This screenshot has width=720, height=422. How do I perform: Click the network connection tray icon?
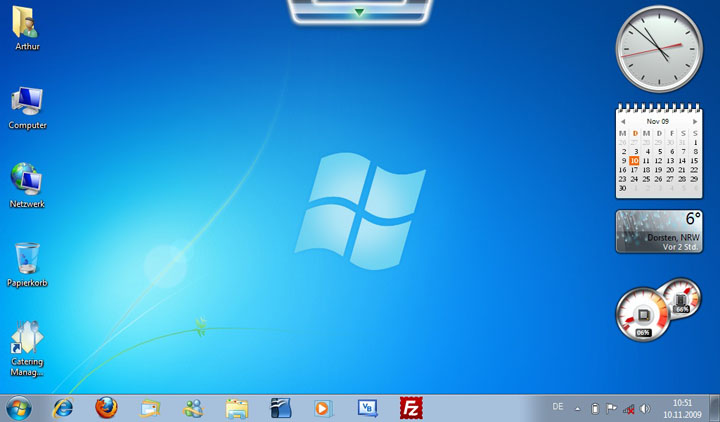point(628,409)
